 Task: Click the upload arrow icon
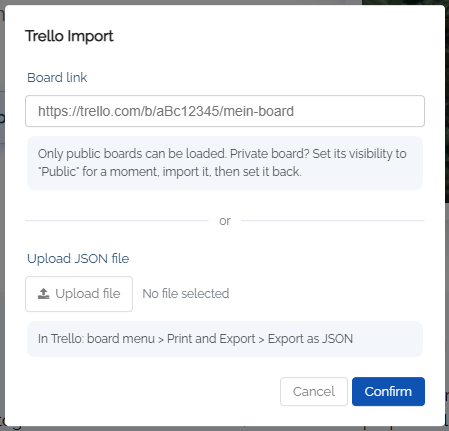(x=43, y=294)
